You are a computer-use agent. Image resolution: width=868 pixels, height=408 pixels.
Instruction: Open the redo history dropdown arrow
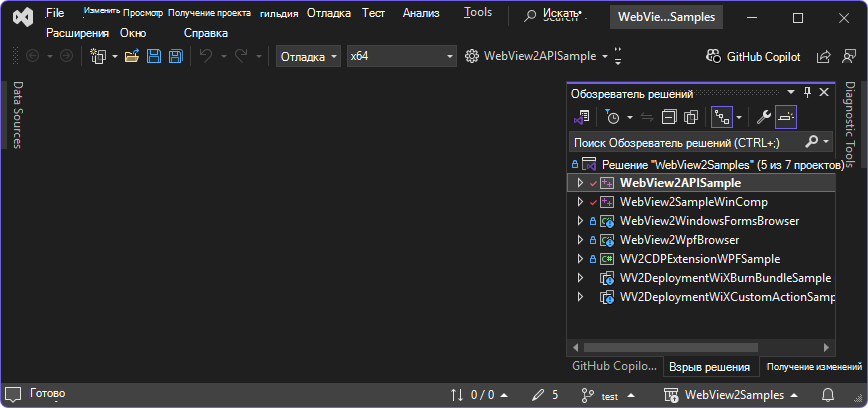tap(259, 56)
